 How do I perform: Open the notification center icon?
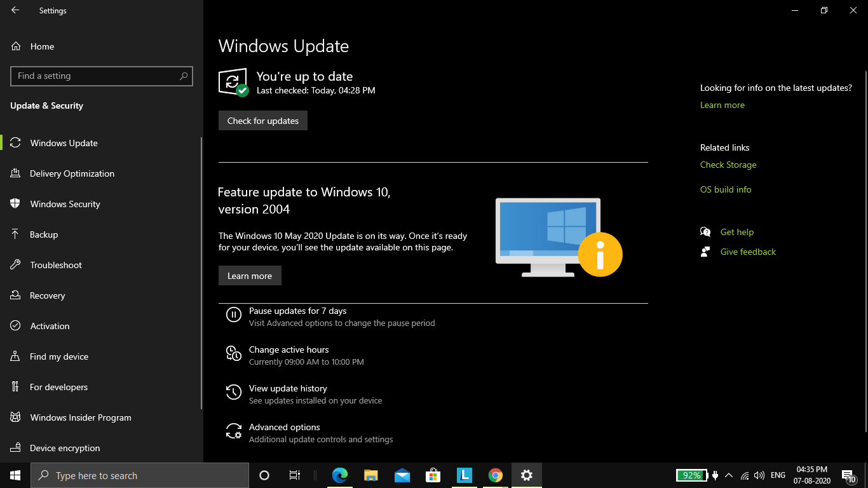pyautogui.click(x=848, y=475)
